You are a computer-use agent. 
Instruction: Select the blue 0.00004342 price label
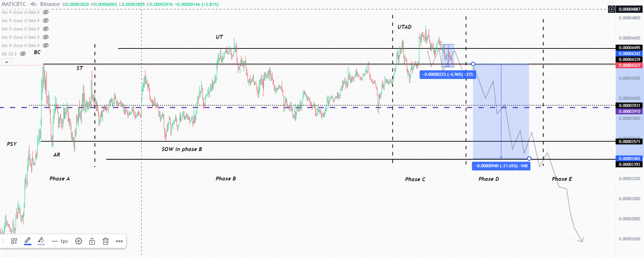[629, 54]
